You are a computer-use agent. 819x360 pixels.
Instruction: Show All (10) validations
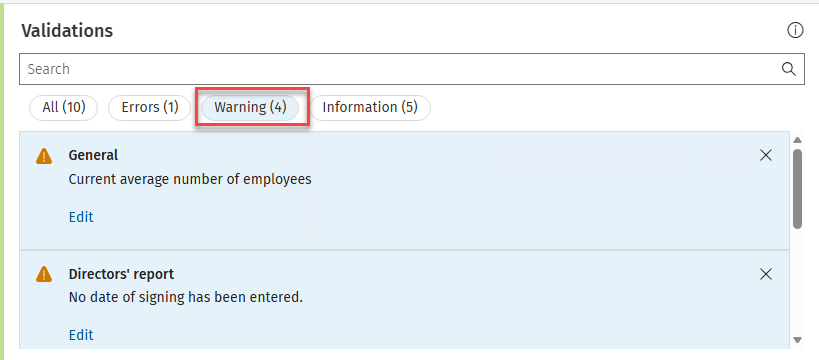(63, 108)
